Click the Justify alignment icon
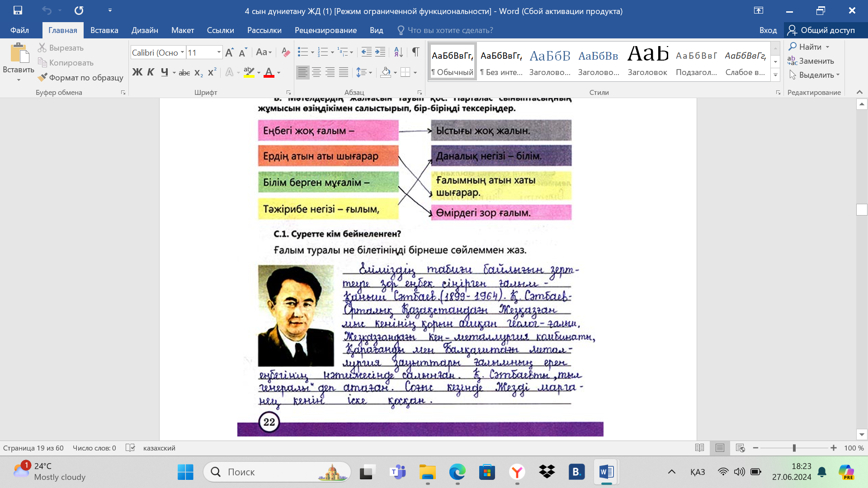This screenshot has height=488, width=868. click(344, 72)
